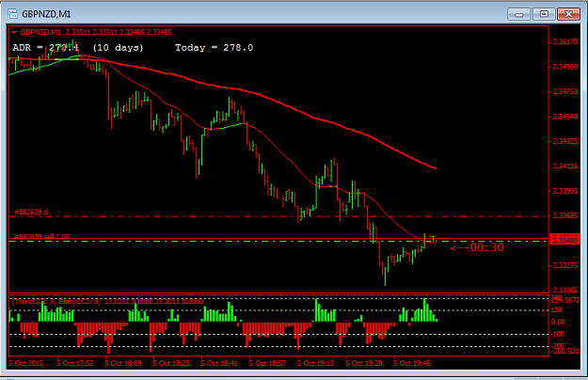
Task: Click the 2.34325 price axis label
Action: pyautogui.click(x=565, y=141)
